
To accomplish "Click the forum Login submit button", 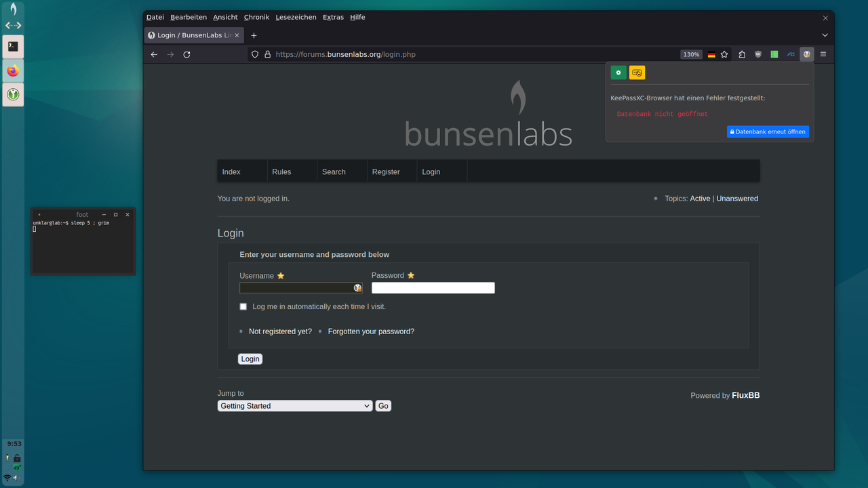I will (x=250, y=359).
